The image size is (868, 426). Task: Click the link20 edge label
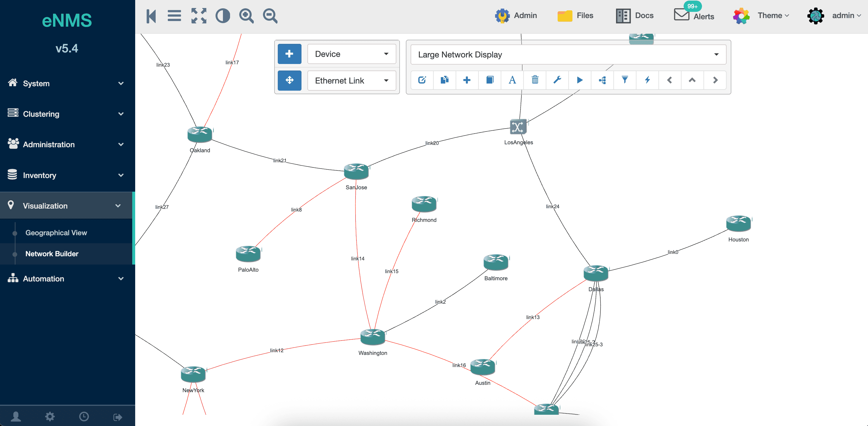coord(432,143)
